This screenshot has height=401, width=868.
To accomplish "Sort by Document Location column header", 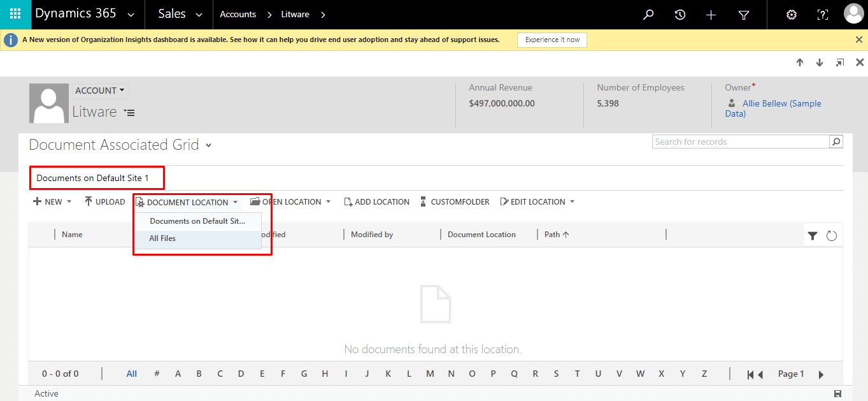I will 481,235.
